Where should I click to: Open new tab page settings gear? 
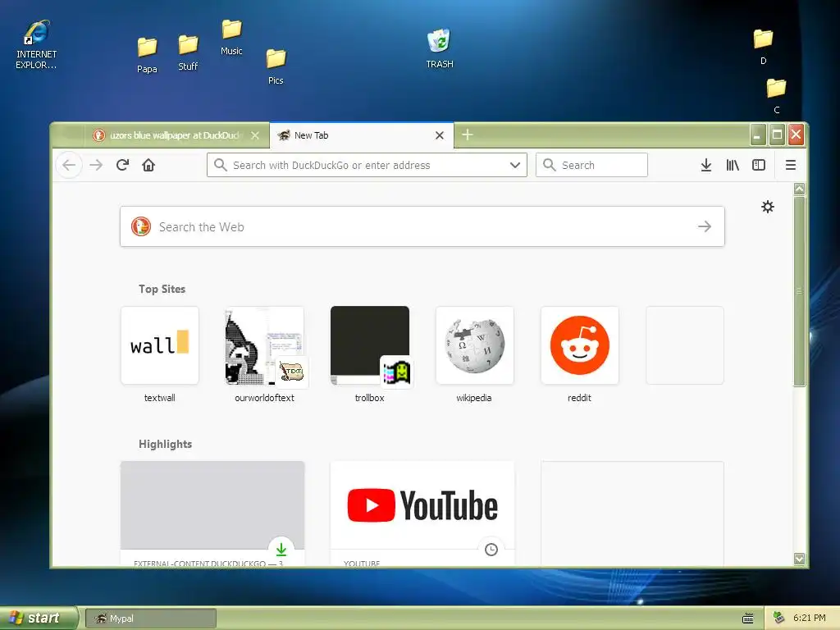point(768,207)
